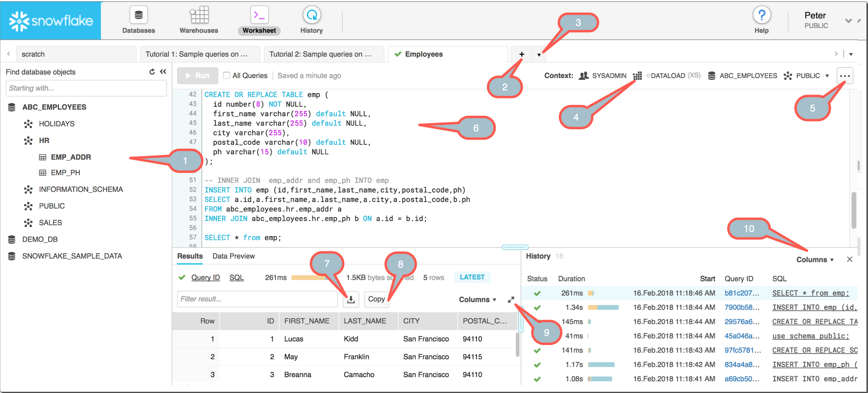This screenshot has width=868, height=393.
Task: Switch to the Data Preview tab
Action: coord(233,256)
